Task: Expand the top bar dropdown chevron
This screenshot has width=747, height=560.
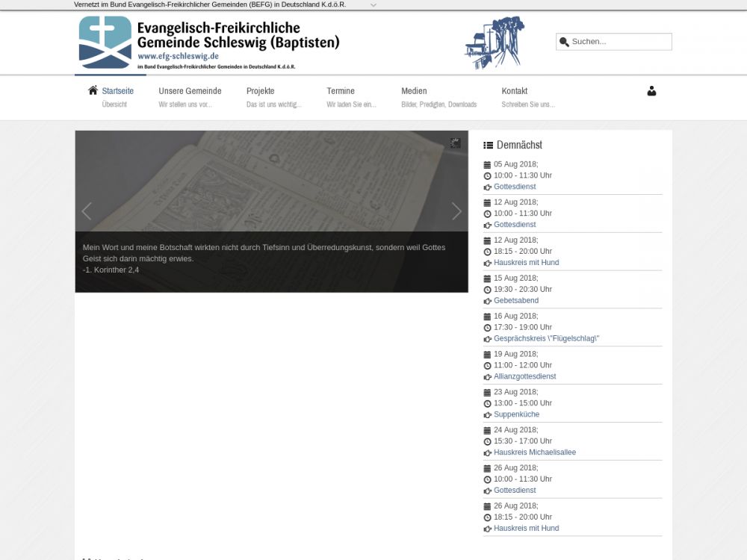Action: [373, 4]
